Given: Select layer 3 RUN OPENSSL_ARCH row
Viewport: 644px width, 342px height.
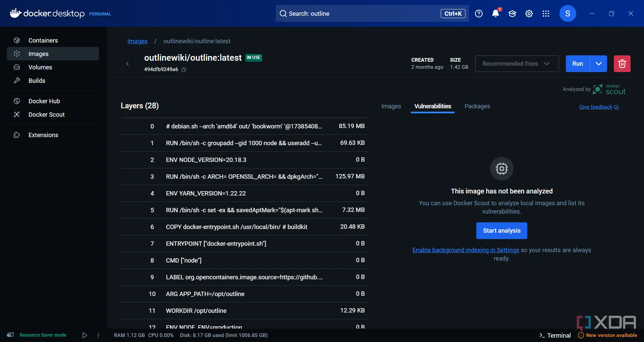Looking at the screenshot, I should click(x=244, y=177).
